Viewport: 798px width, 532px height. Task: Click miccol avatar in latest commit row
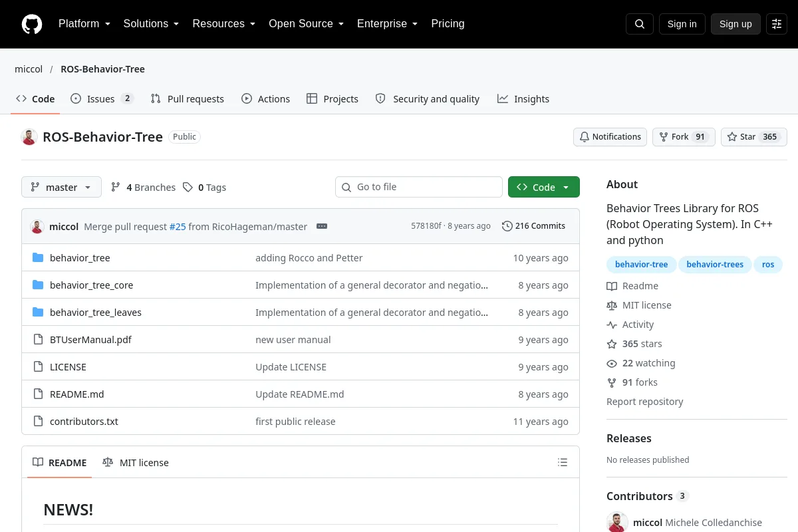pos(37,226)
